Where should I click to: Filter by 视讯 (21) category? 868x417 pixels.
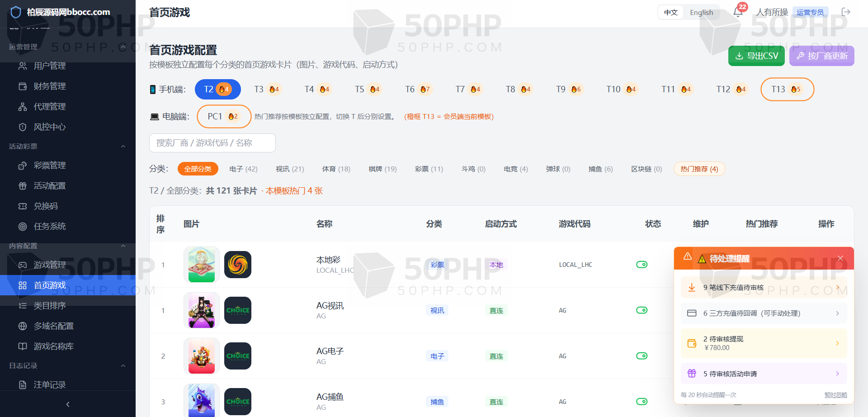coord(290,169)
